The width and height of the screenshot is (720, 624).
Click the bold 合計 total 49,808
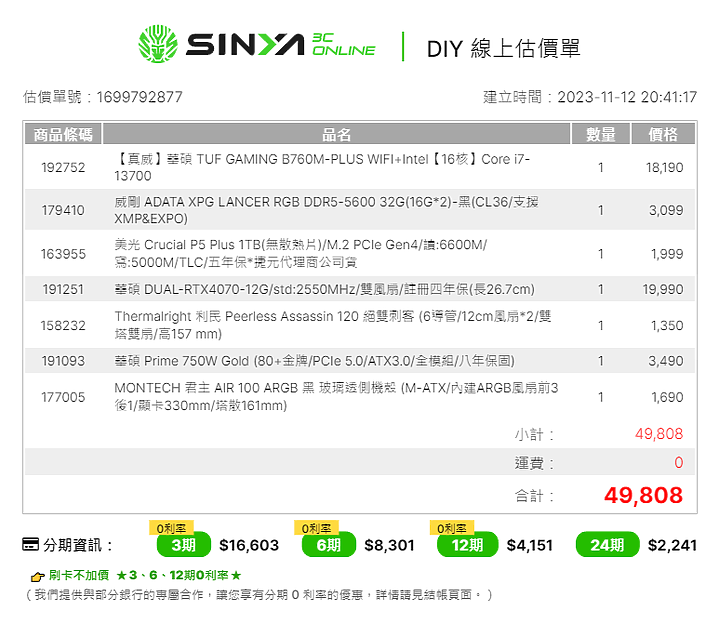pyautogui.click(x=643, y=495)
